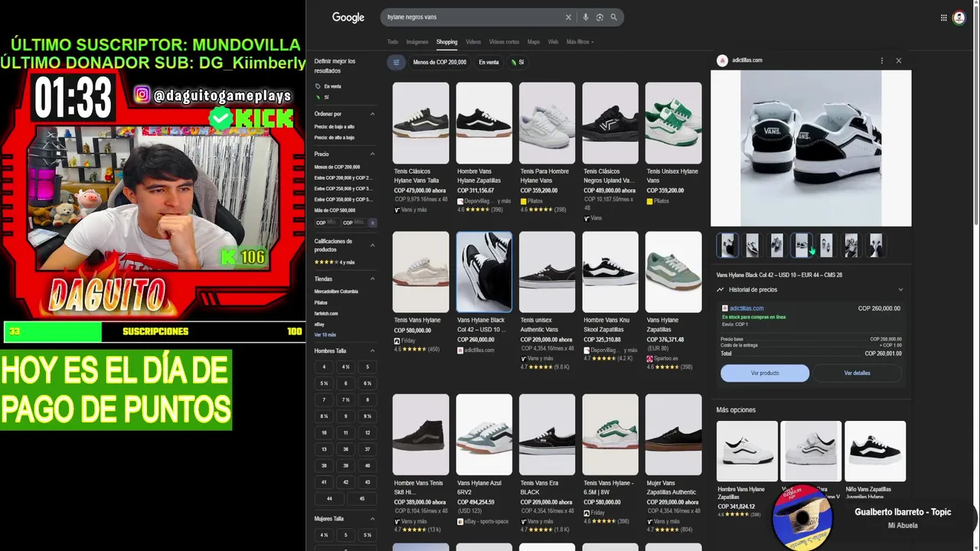Viewport: 980px width, 551px height.
Task: Open the adictillas.com seller link
Action: click(746, 308)
